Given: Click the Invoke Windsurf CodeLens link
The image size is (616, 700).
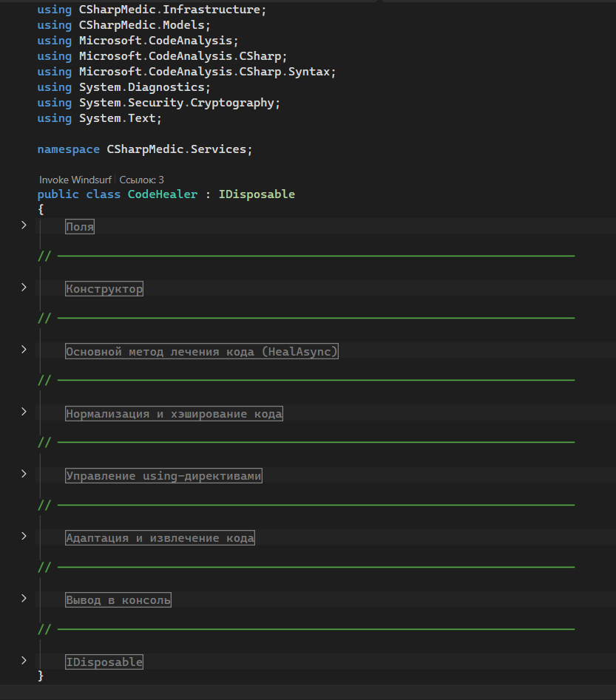Looking at the screenshot, I should coord(75,180).
